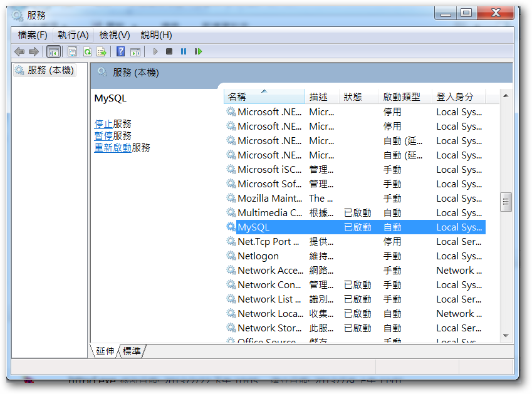Sort by the 名稱 column header
The height and width of the screenshot is (394, 532).
[x=237, y=97]
